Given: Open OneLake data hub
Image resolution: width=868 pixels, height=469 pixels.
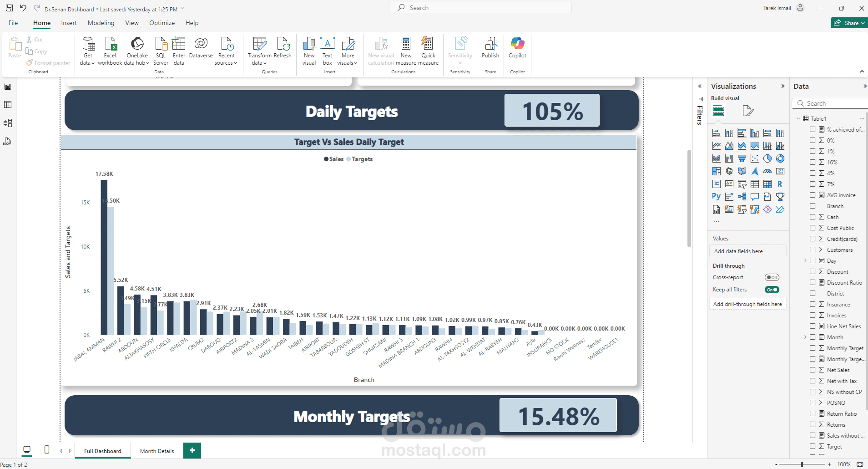Looking at the screenshot, I should (137, 51).
